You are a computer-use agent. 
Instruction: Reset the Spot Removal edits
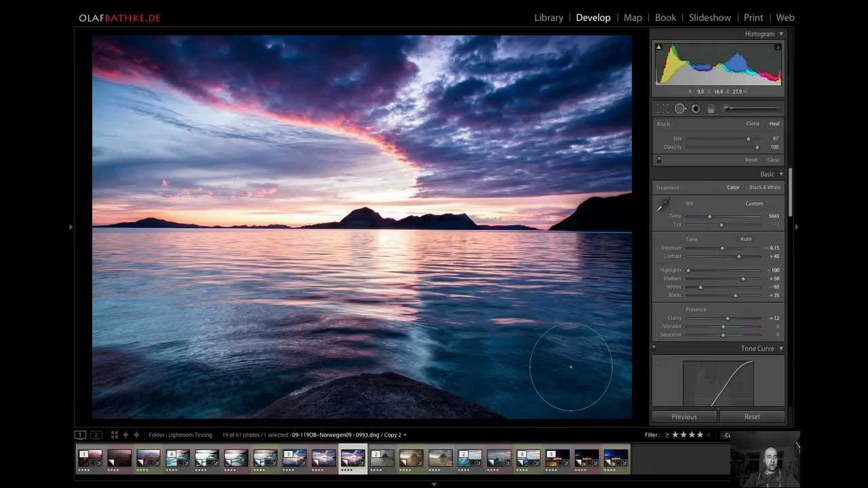point(751,160)
